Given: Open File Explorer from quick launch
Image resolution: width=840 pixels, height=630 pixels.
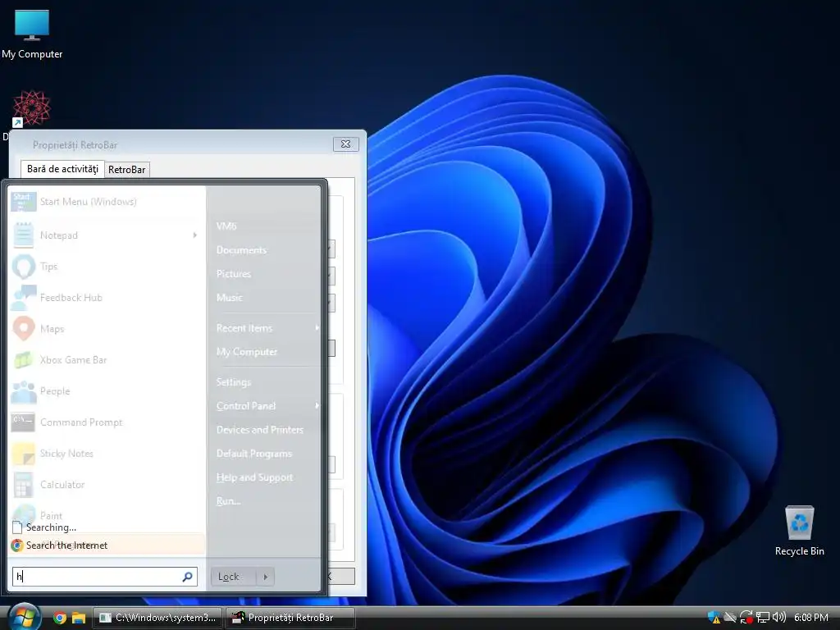Looking at the screenshot, I should (79, 618).
